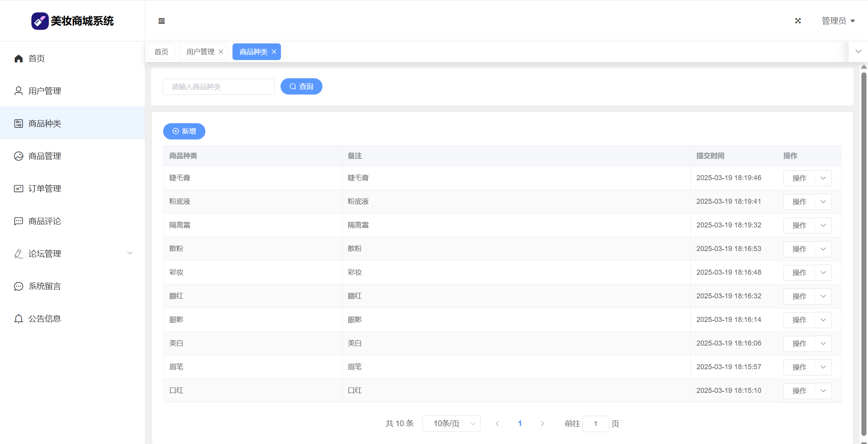This screenshot has width=868, height=444.
Task: Toggle fullscreen with the expand icon
Action: click(x=798, y=21)
